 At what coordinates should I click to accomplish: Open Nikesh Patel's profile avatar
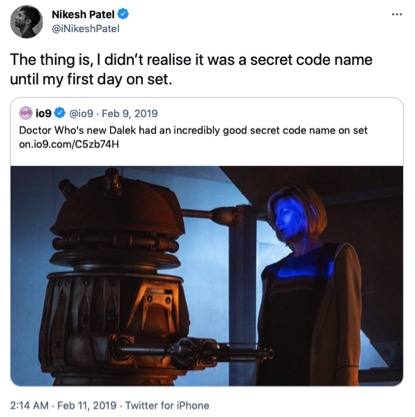point(26,22)
